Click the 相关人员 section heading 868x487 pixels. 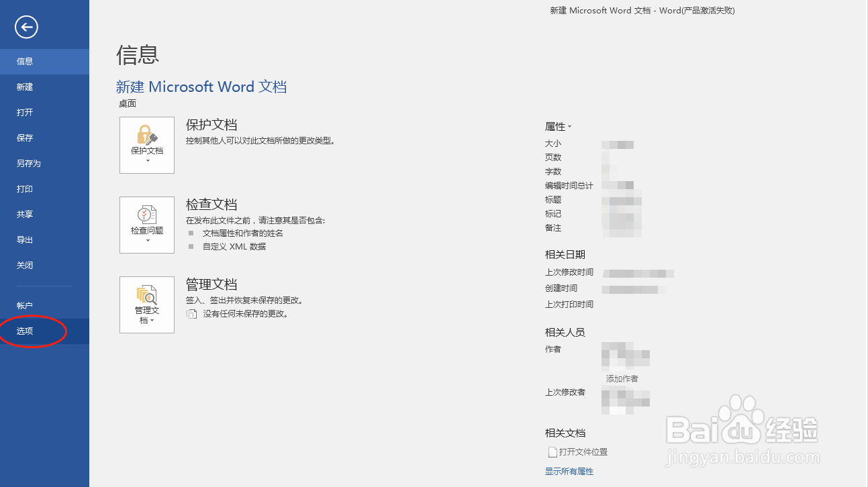click(x=565, y=333)
